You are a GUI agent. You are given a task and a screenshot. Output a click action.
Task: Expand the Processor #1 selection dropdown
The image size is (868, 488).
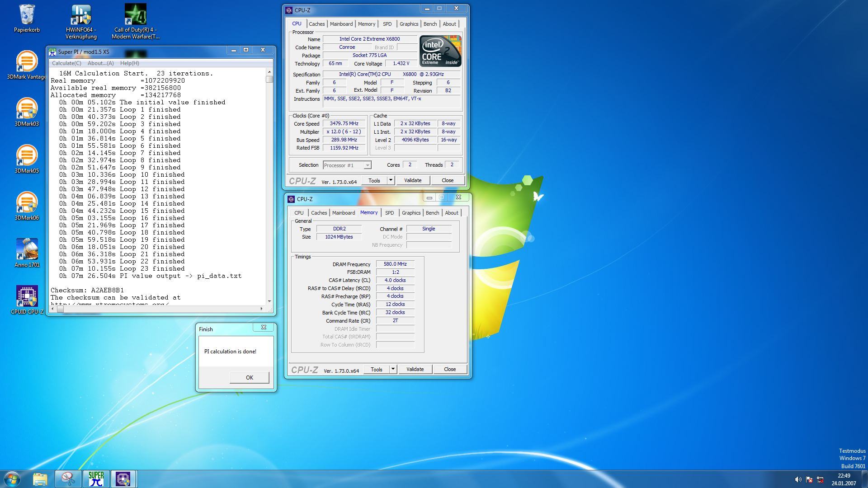[368, 165]
